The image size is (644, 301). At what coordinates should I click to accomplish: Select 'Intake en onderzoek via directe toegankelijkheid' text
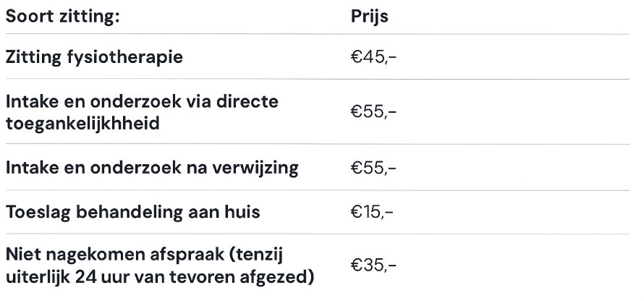(142, 111)
